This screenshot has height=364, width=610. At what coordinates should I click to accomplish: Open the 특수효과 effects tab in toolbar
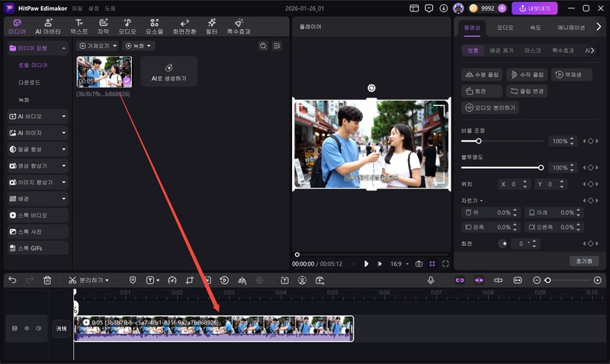click(239, 27)
